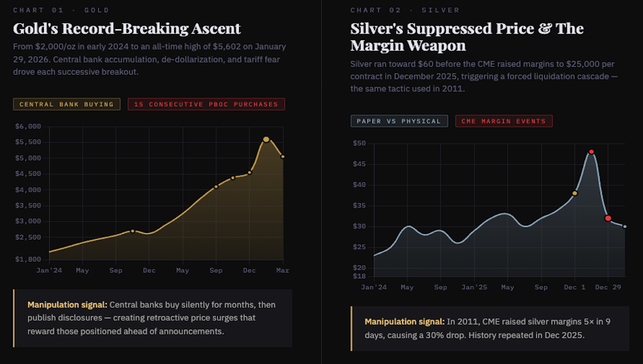Select the CENTRAL BANK BUYING badge

tap(66, 104)
